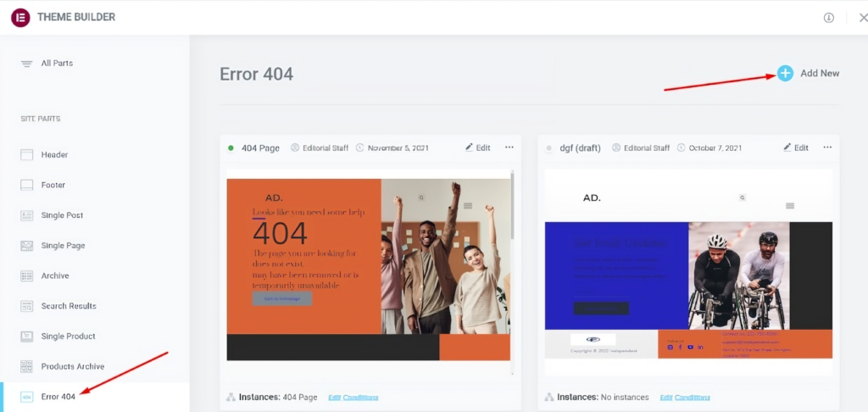Click the Single Product icon
Viewport: 868px width, 412px height.
(x=26, y=337)
